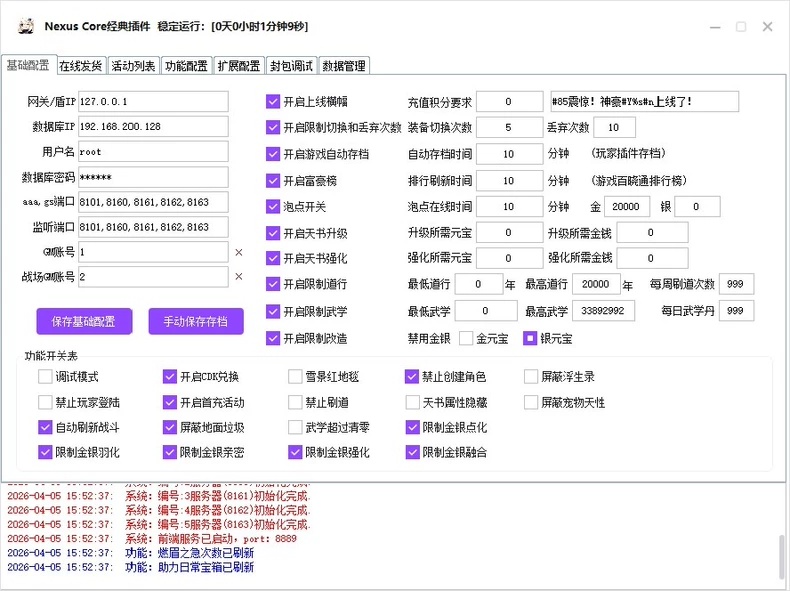Click the 数据库密码 password field
This screenshot has width=790, height=591.
tap(153, 177)
